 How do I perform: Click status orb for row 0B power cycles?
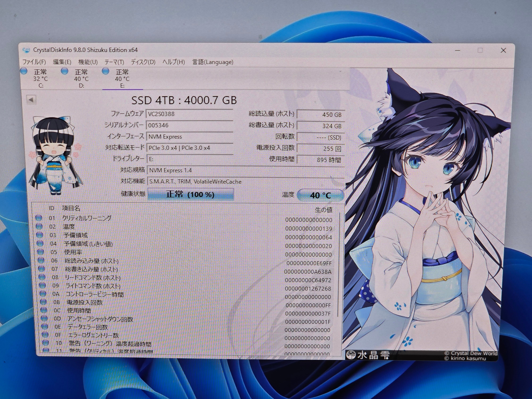coord(43,302)
